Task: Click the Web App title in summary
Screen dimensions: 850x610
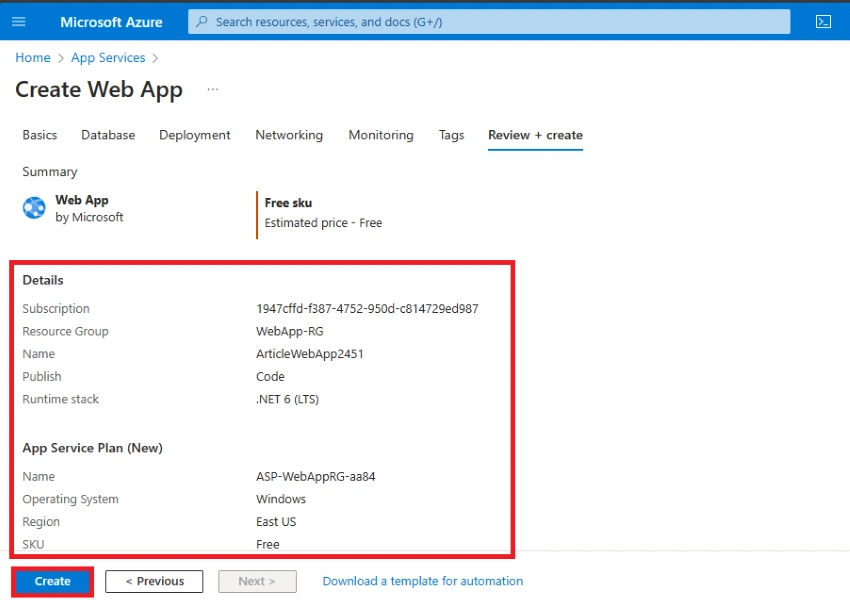Action: click(82, 200)
